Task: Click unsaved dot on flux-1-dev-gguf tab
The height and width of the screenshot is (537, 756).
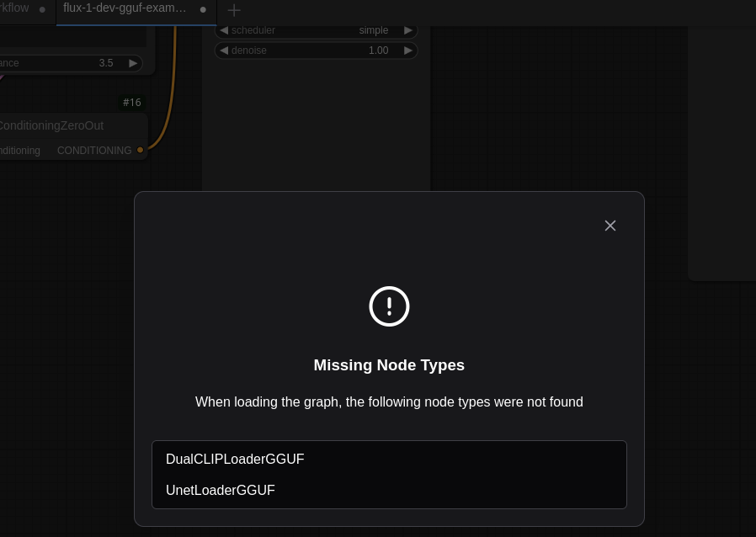Action: coord(203,9)
